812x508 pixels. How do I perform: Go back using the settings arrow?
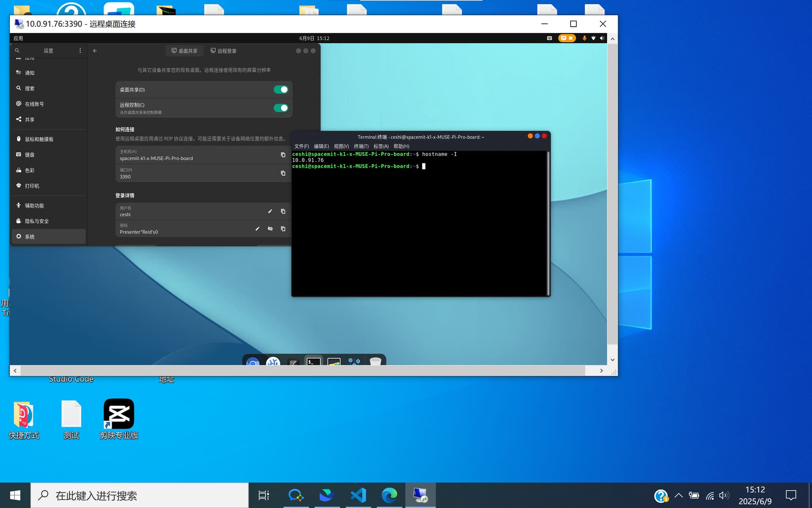click(95, 51)
